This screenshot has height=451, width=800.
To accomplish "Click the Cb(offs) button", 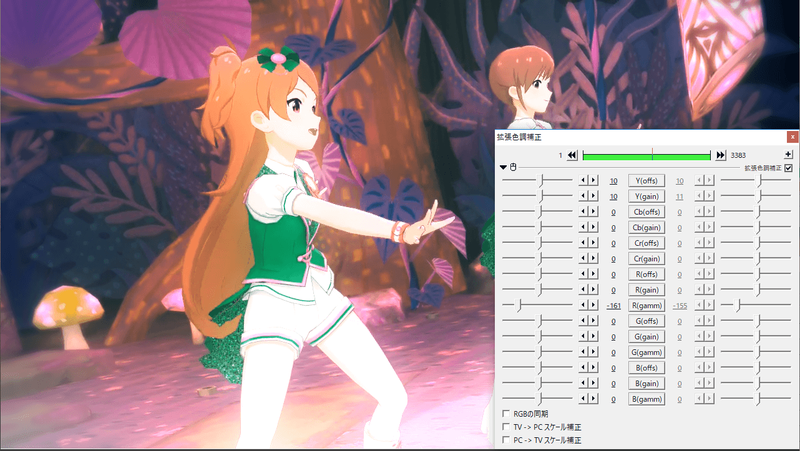I will 646,212.
